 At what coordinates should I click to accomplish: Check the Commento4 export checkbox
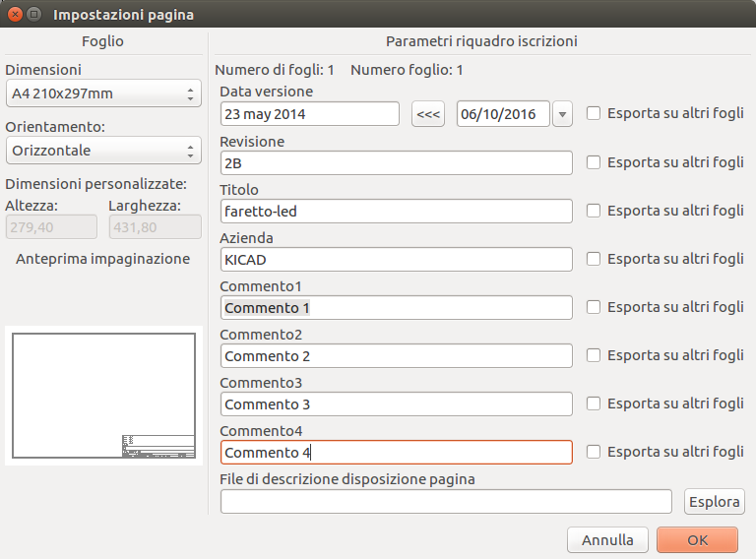[594, 452]
